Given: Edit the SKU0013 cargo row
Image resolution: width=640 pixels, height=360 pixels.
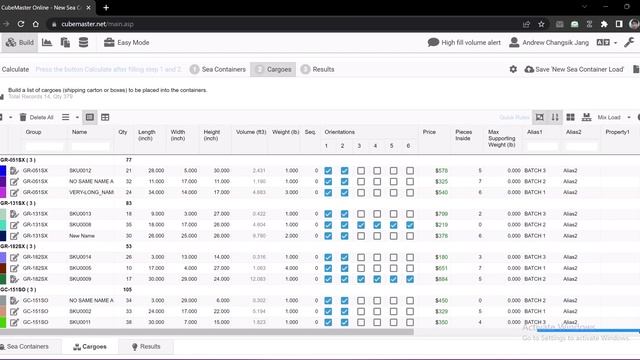Looking at the screenshot, I should point(14,214).
